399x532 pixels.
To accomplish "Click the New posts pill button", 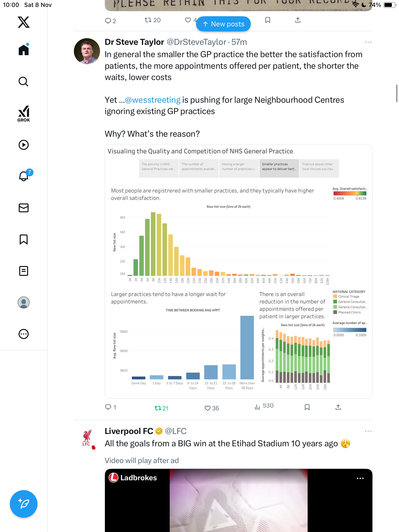I will pos(223,24).
